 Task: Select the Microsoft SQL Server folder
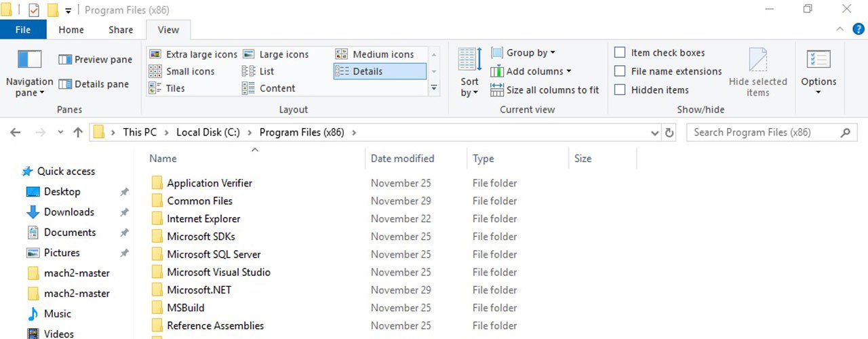click(x=214, y=254)
